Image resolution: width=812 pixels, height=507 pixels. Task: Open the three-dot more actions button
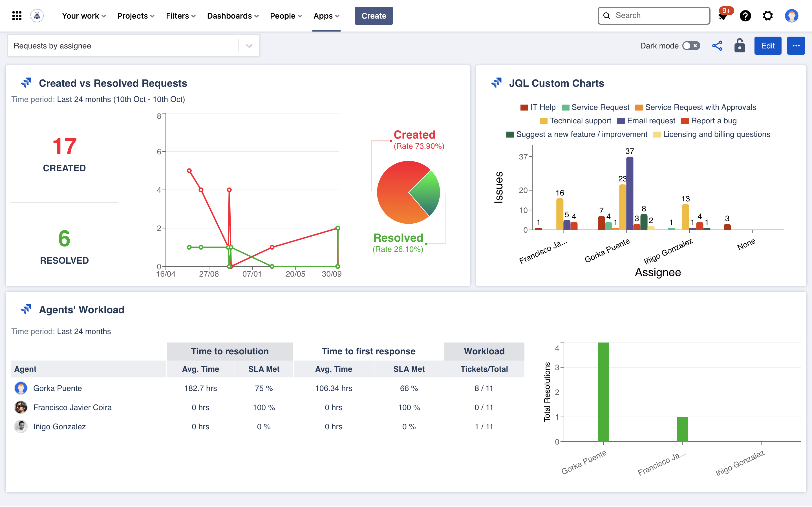[796, 46]
